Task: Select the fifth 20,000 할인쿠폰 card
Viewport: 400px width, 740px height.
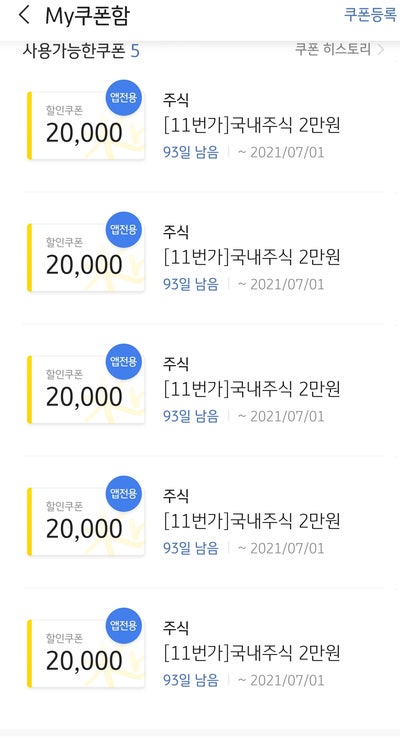Action: [85, 654]
